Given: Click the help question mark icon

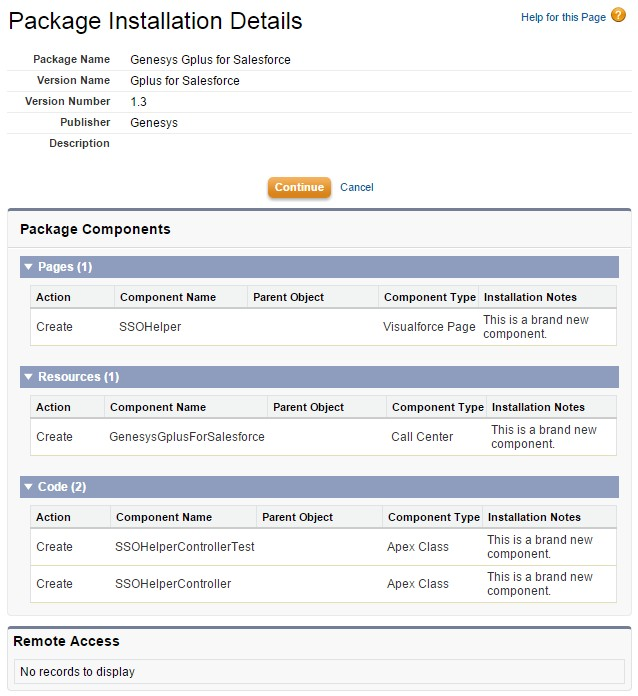Looking at the screenshot, I should pyautogui.click(x=616, y=17).
